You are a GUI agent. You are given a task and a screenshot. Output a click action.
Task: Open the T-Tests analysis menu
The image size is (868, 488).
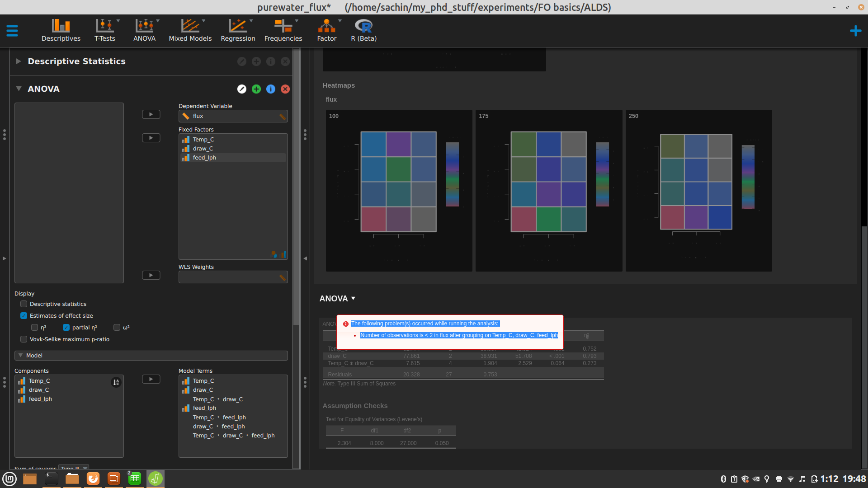(x=104, y=30)
